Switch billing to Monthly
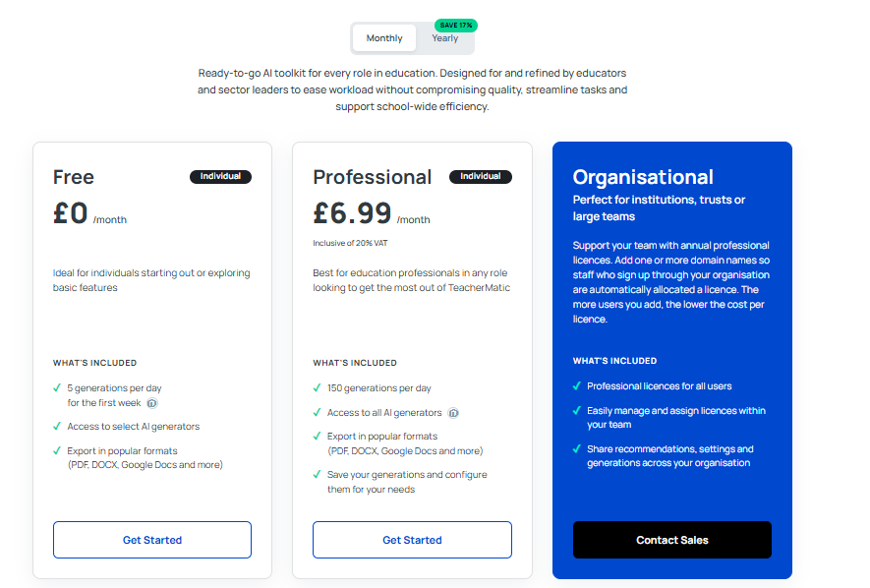 pyautogui.click(x=384, y=38)
